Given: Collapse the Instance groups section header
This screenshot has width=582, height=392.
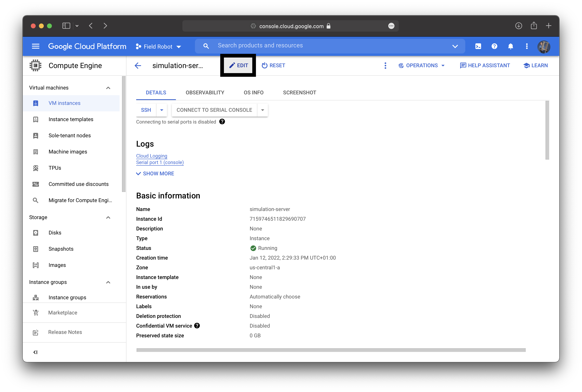Looking at the screenshot, I should click(108, 282).
